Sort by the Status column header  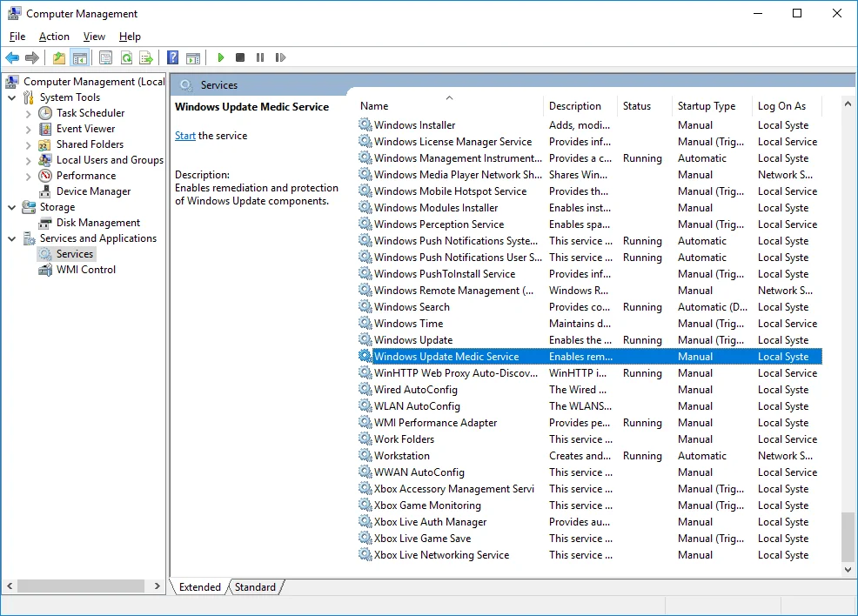pyautogui.click(x=645, y=106)
